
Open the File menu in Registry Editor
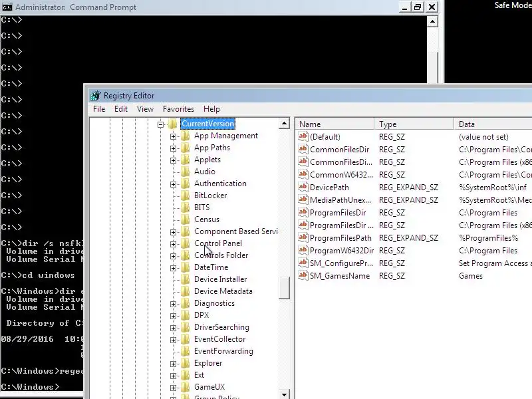click(x=99, y=109)
